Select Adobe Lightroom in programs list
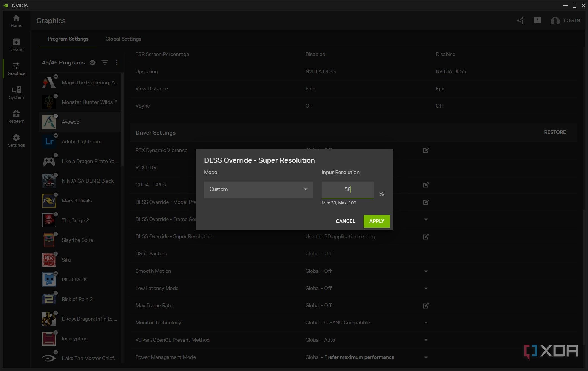Screen dimensions: 588x371 pos(80,142)
